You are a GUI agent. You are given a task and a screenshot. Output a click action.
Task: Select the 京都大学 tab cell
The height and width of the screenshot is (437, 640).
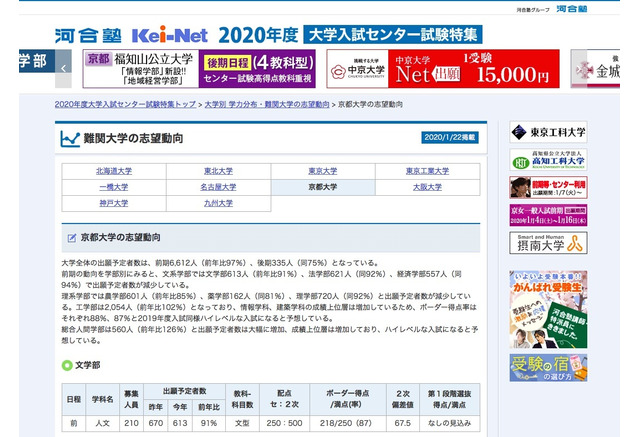323,187
